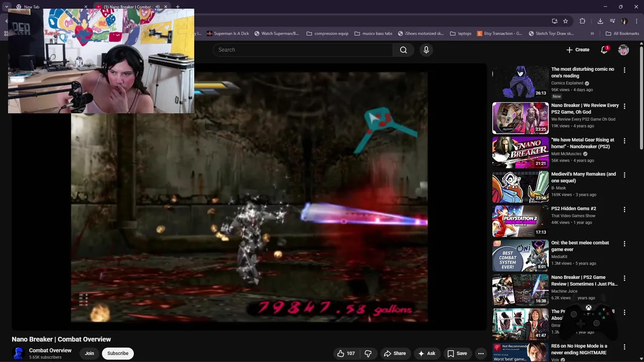Open options for We Review Every PS2 video
Screen dimensions: 644x362
click(624, 107)
